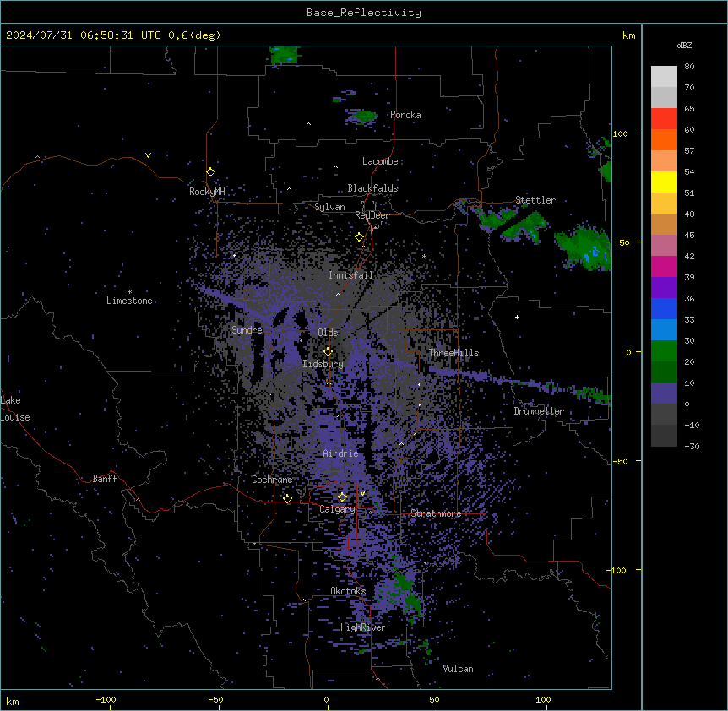Click the 100 tick on right axis
The height and width of the screenshot is (711, 728).
coord(620,133)
